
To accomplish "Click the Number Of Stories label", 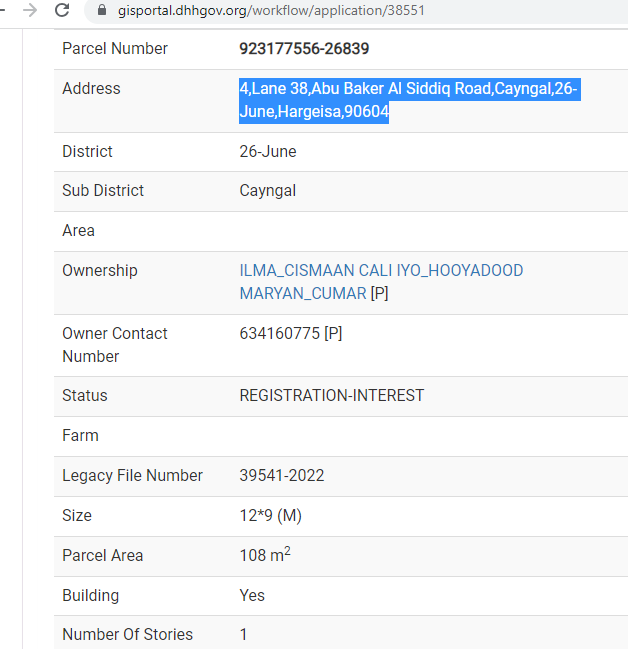I will [x=128, y=634].
